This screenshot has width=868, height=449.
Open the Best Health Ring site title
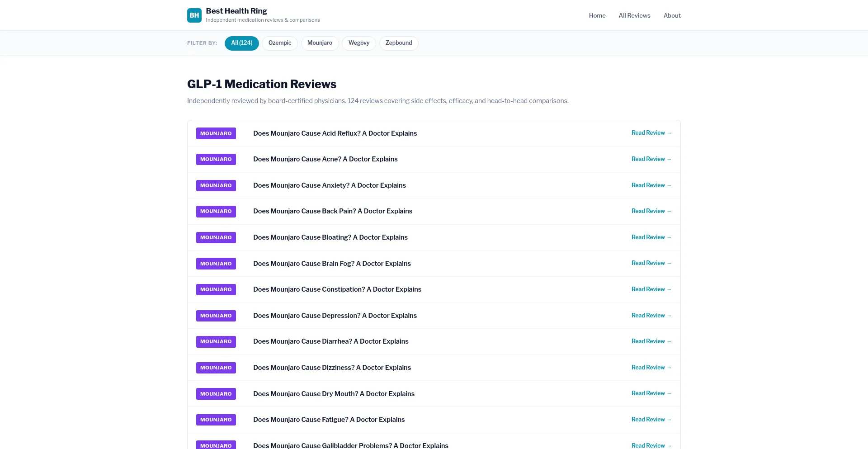[x=236, y=11]
